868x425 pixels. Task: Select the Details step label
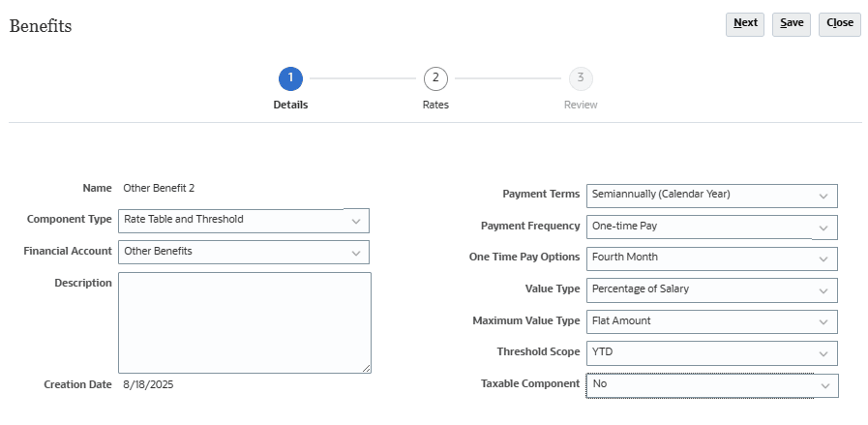pyautogui.click(x=290, y=105)
